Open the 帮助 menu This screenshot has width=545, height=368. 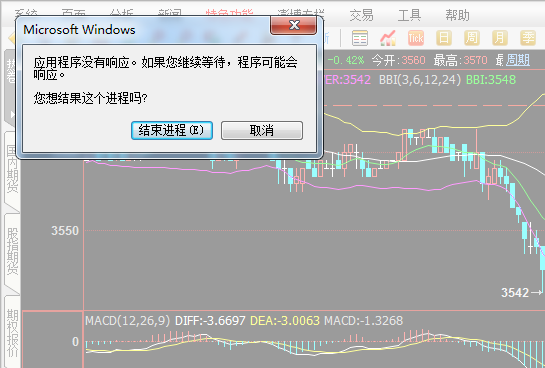(x=457, y=15)
